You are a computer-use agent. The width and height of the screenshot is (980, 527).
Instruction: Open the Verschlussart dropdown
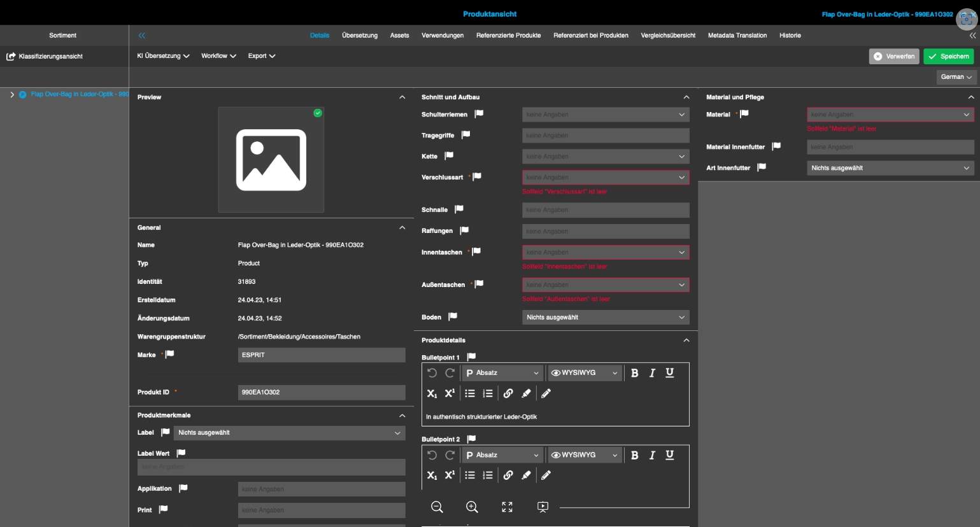[605, 178]
